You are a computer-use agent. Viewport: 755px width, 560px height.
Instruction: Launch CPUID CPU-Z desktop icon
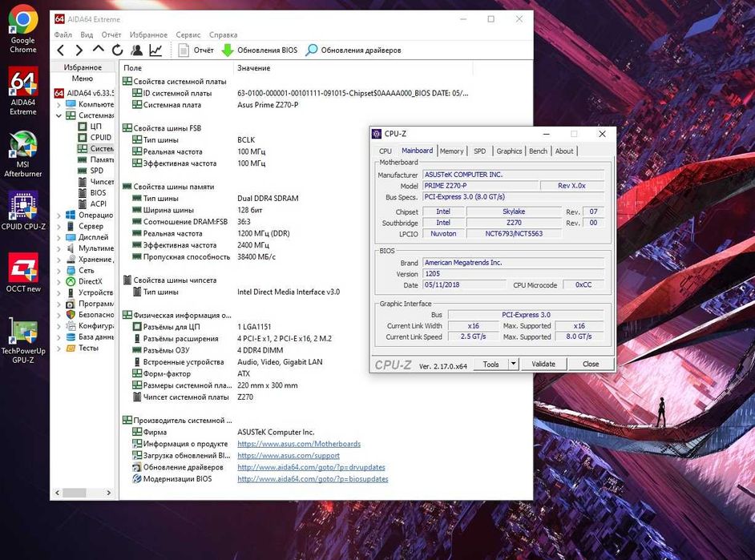[23, 210]
